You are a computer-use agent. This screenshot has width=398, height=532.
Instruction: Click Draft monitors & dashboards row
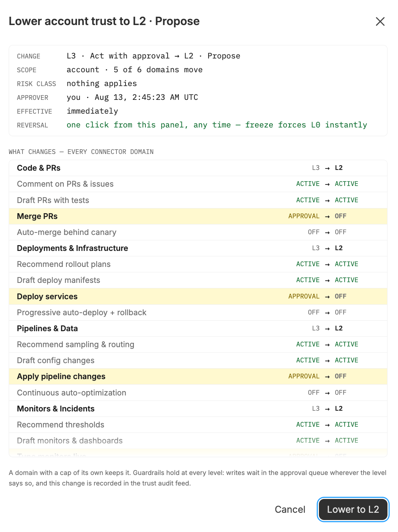click(x=198, y=440)
